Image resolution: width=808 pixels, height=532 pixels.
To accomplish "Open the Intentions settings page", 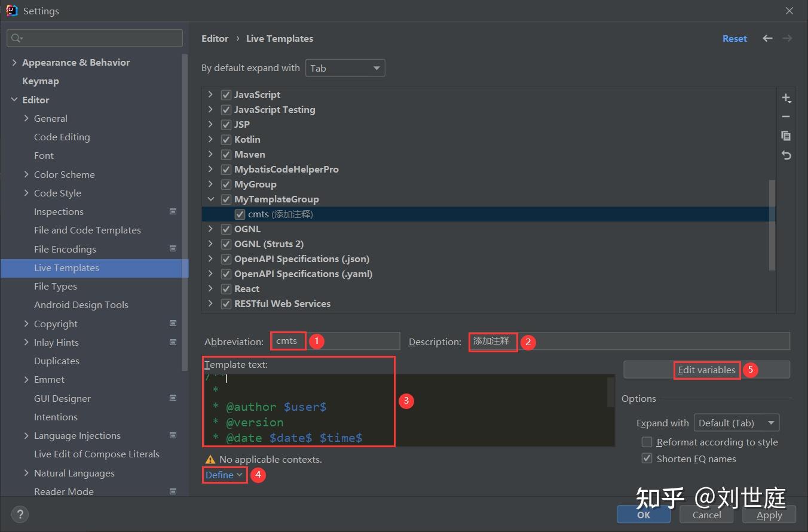I will coord(56,417).
